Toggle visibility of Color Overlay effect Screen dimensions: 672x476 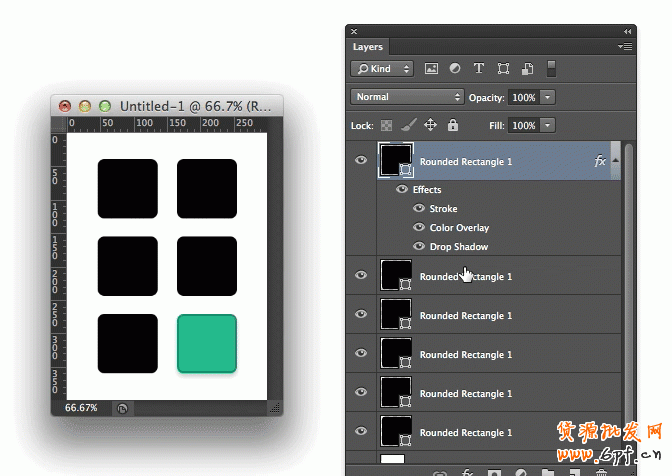419,228
